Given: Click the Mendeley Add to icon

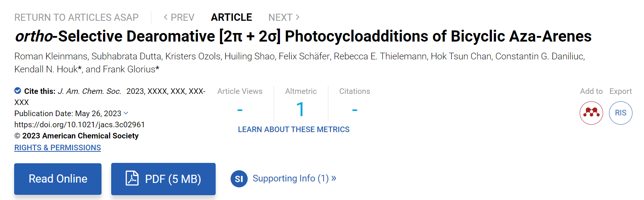Looking at the screenshot, I should (591, 113).
